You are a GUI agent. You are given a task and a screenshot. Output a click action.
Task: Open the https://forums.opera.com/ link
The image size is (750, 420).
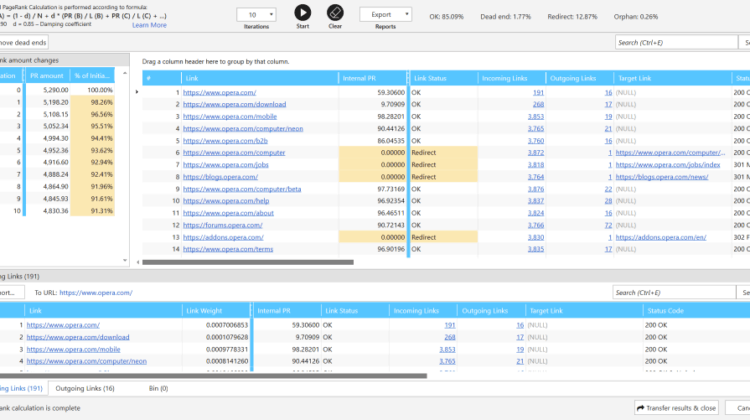(x=222, y=225)
